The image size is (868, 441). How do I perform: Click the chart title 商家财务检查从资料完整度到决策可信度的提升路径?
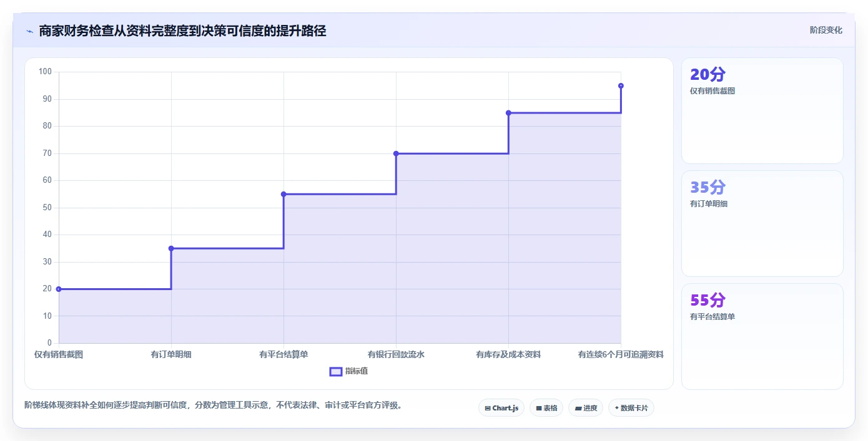click(x=182, y=31)
